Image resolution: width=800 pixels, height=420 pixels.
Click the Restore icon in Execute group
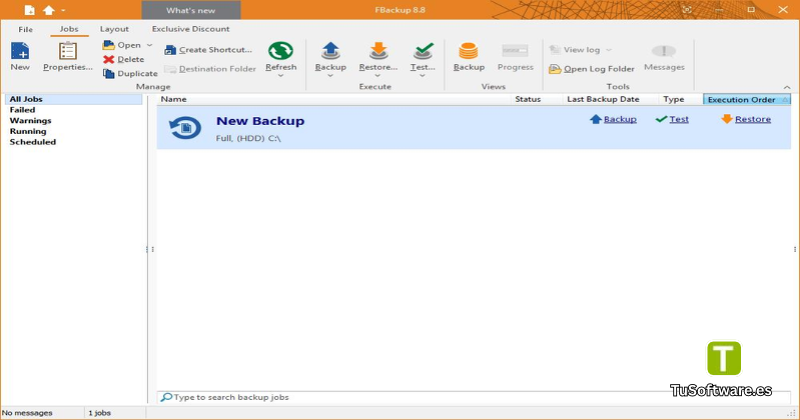378,51
